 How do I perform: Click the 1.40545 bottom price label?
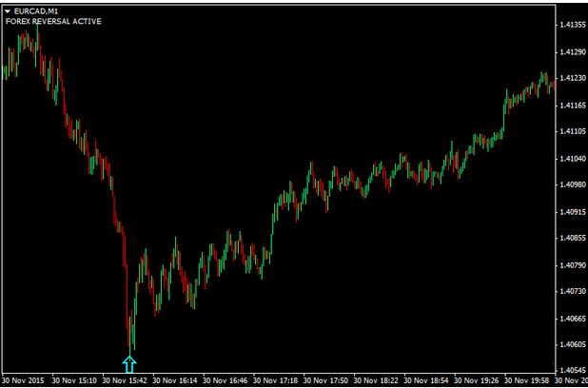(571, 371)
